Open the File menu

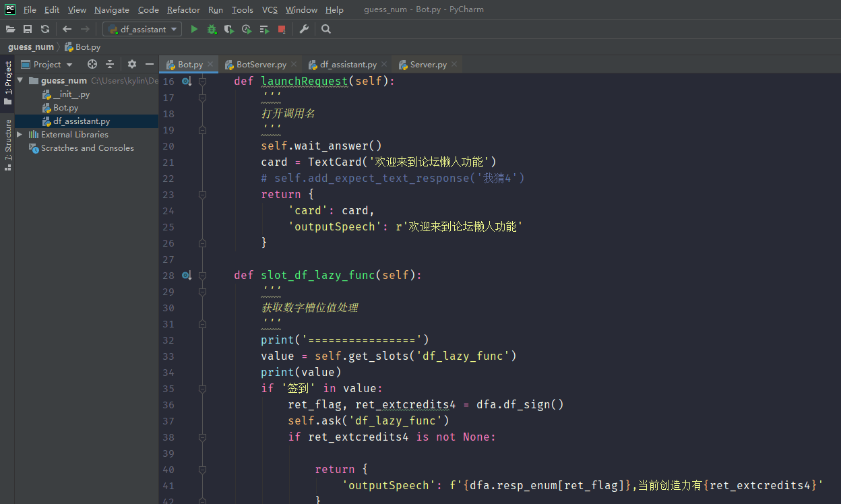coord(30,9)
